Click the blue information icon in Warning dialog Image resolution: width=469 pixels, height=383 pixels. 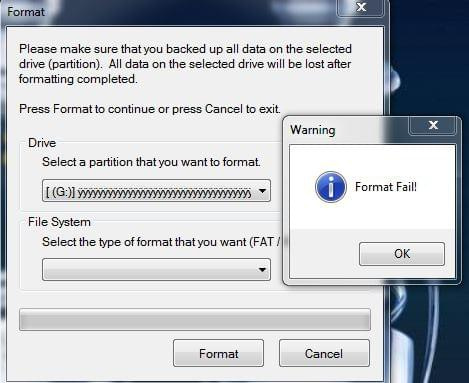click(331, 187)
